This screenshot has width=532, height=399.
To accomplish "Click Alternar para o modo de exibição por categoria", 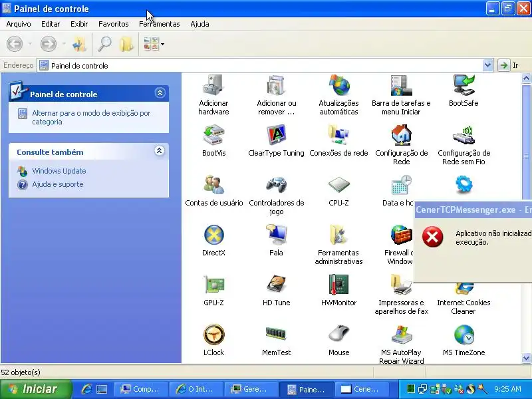I will (x=91, y=118).
